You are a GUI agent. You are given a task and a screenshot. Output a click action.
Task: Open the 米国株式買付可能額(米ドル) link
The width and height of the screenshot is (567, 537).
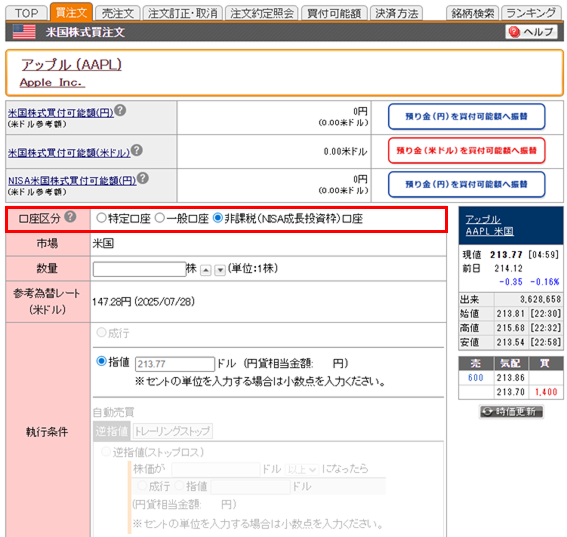coord(69,152)
